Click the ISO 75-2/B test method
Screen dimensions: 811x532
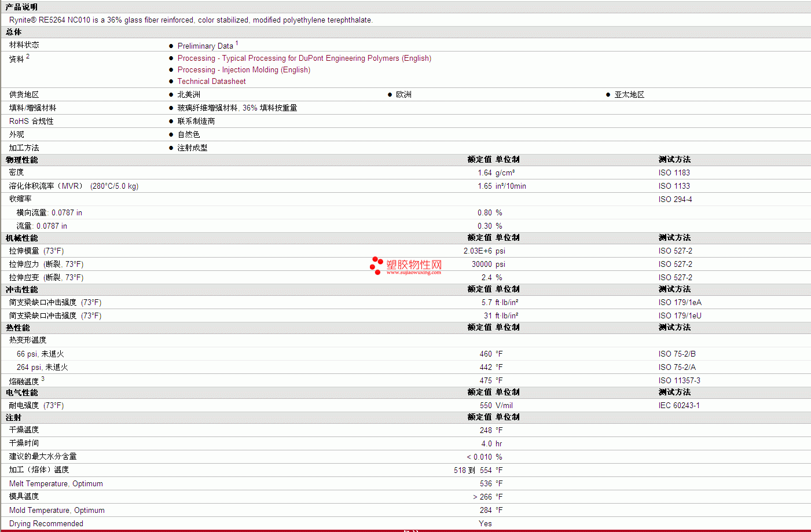click(x=677, y=354)
